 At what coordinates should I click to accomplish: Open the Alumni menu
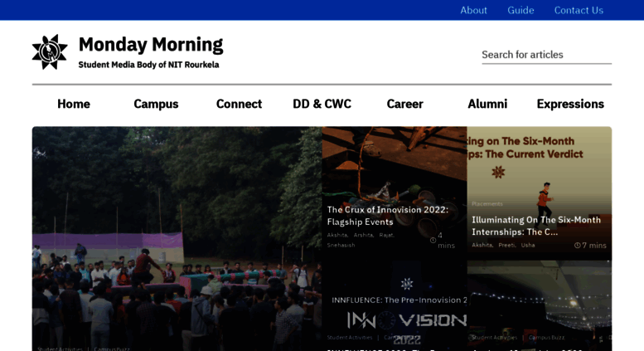[487, 104]
